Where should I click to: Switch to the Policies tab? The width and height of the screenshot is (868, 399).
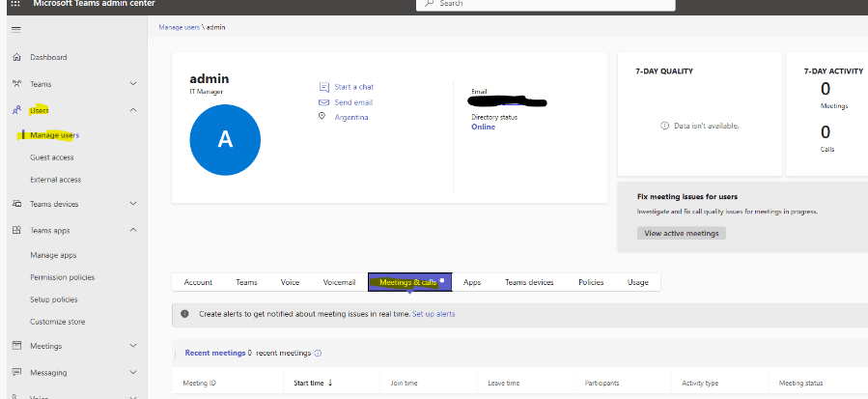591,282
